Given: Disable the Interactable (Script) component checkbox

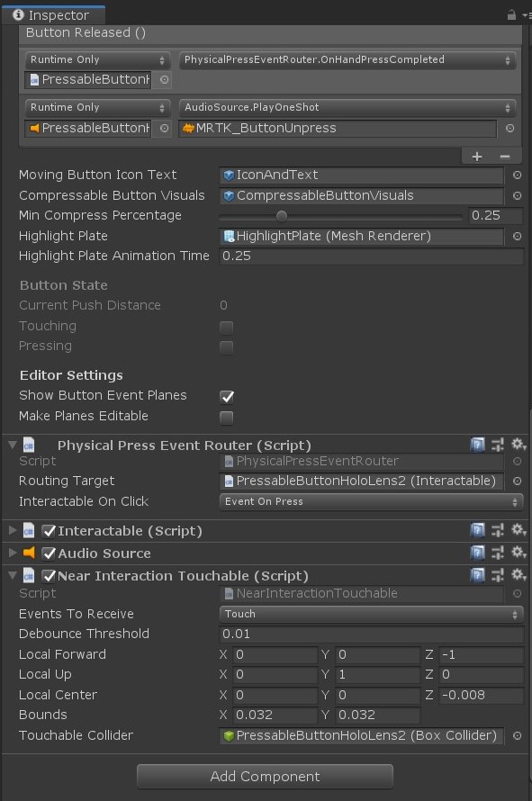Looking at the screenshot, I should click(x=49, y=531).
